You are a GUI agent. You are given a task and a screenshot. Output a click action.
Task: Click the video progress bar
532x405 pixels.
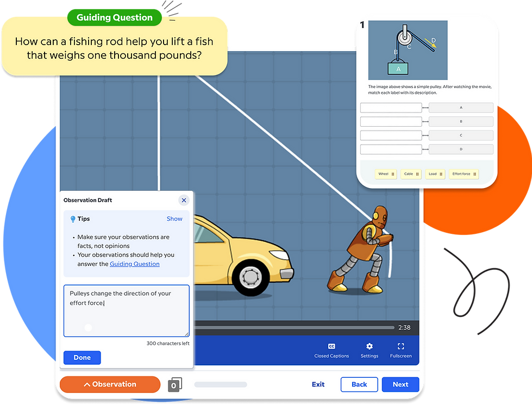pos(294,328)
